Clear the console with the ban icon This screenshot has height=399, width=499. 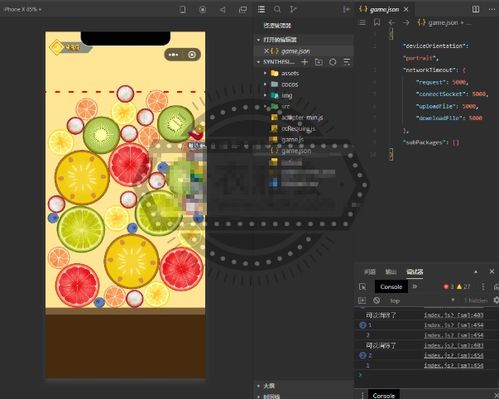tap(377, 300)
